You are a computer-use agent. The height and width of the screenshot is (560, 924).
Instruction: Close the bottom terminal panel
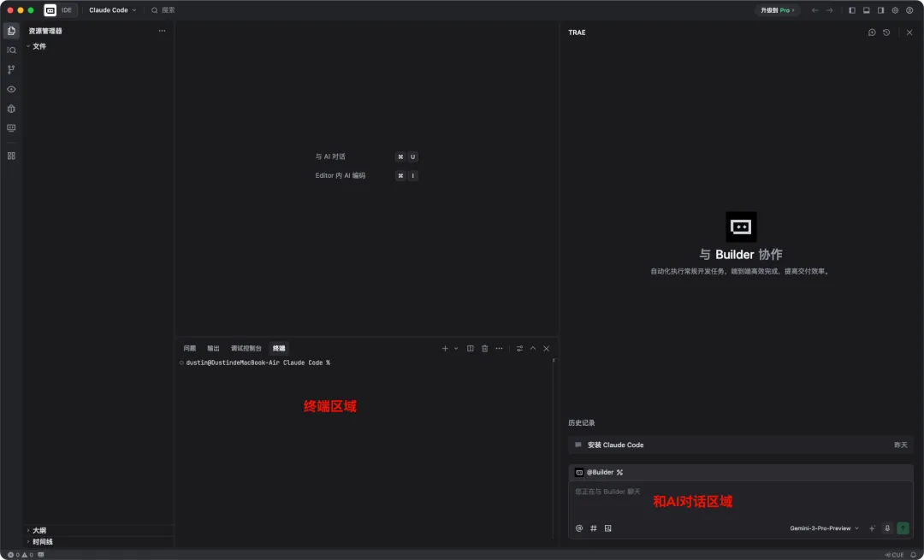pyautogui.click(x=546, y=349)
